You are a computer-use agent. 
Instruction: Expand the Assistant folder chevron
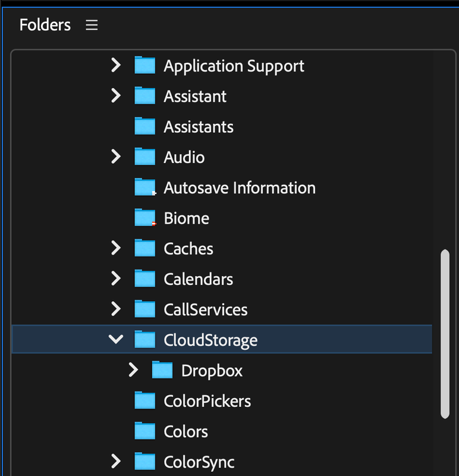coord(116,96)
